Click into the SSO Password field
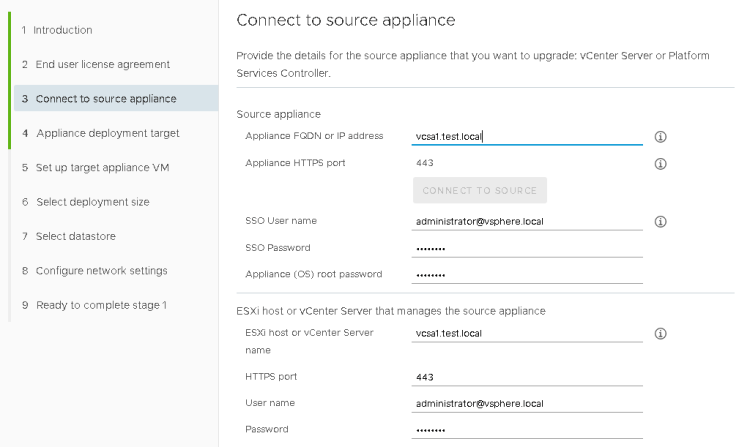Image resolution: width=739 pixels, height=447 pixels. coord(527,248)
